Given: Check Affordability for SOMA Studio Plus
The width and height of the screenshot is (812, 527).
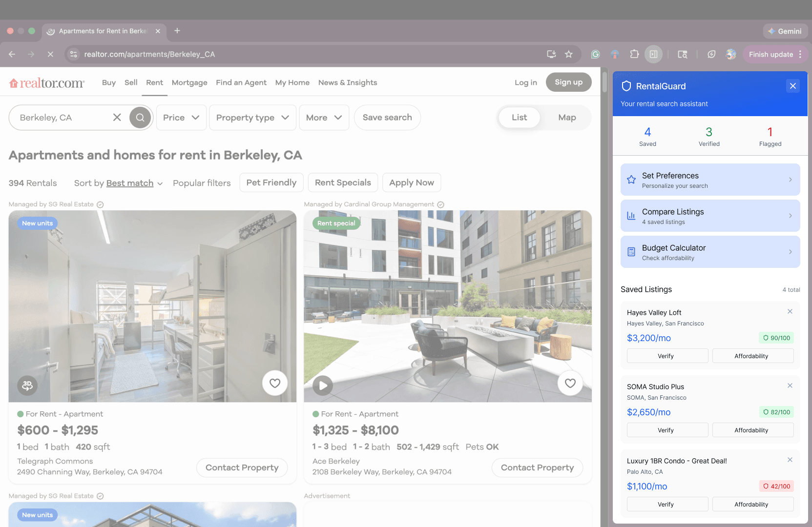Looking at the screenshot, I should click(753, 430).
